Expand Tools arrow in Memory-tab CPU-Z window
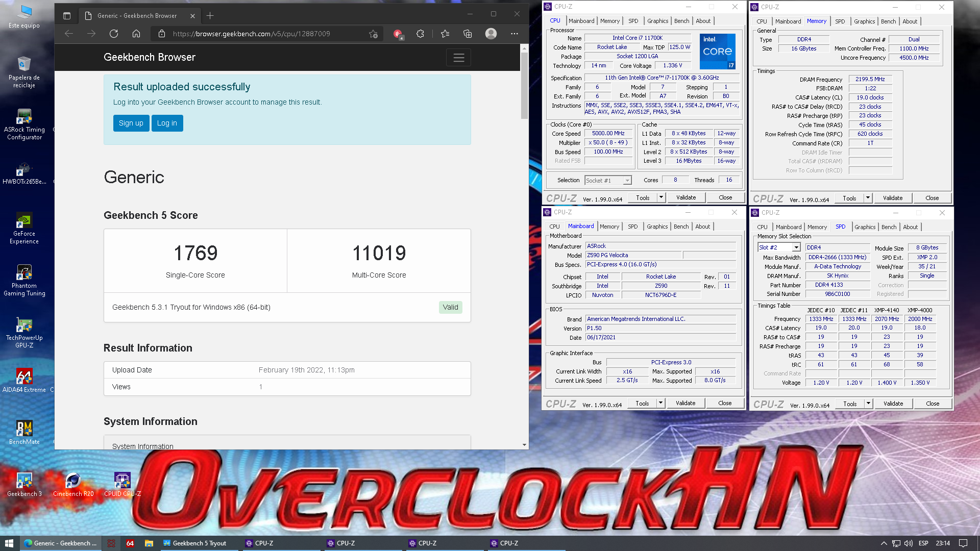Viewport: 980px width, 551px height. 868,198
